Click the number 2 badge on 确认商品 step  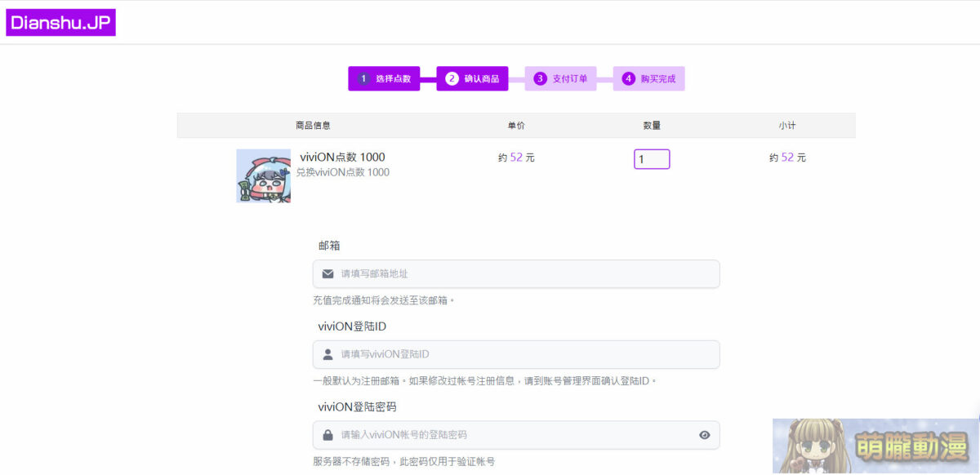pos(452,78)
